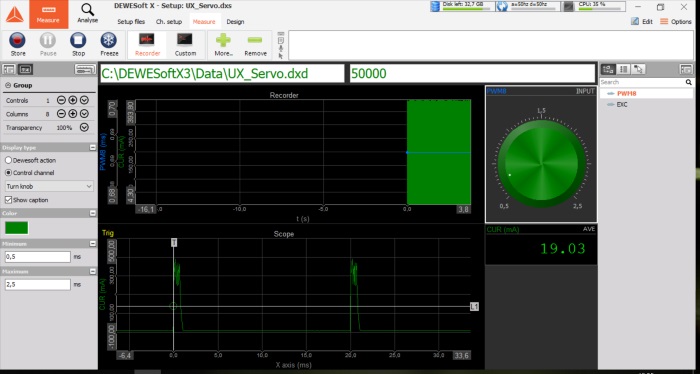
Task: Select the Recorder display icon
Action: tap(147, 39)
